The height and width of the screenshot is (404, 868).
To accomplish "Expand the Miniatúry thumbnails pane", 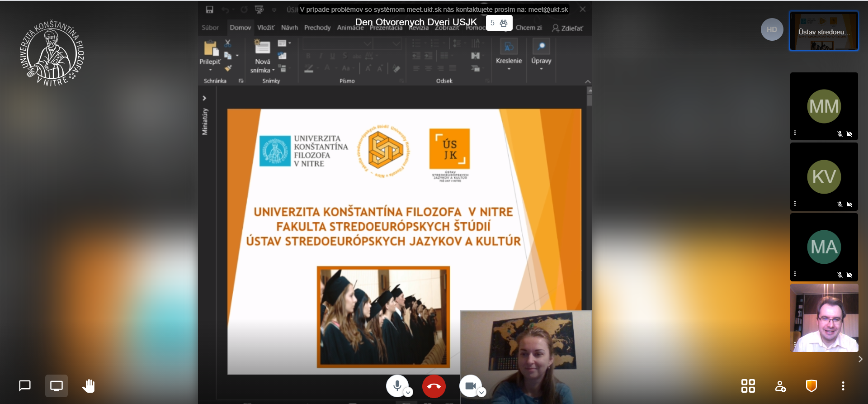I will (x=204, y=98).
